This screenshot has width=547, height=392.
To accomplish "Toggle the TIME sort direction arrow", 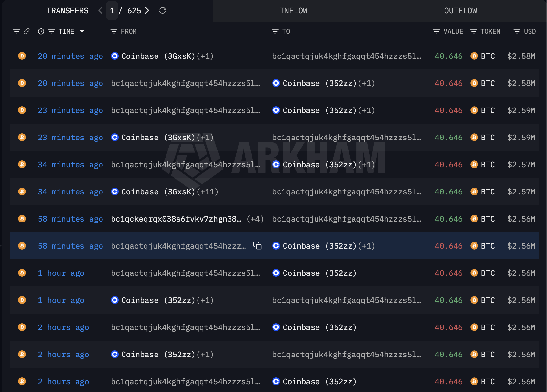I will (82, 31).
